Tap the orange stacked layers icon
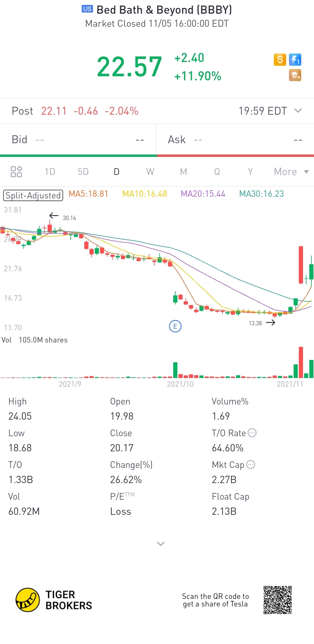 pos(295,75)
